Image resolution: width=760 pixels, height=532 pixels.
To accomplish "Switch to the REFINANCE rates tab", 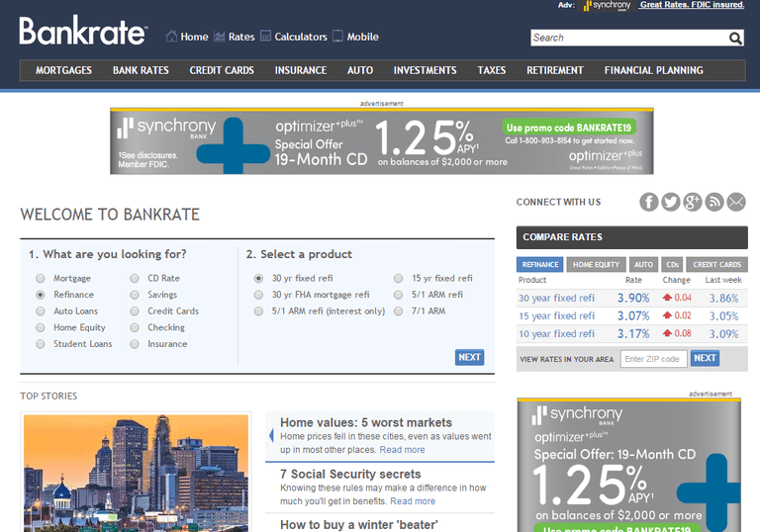I will click(x=540, y=265).
